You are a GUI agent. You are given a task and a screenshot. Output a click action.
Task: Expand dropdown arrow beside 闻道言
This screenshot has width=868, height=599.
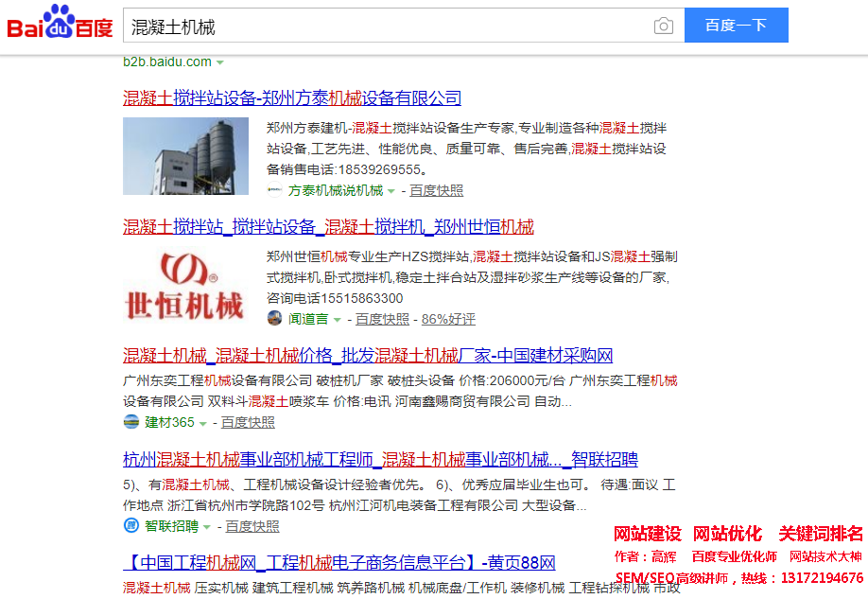pyautogui.click(x=337, y=320)
